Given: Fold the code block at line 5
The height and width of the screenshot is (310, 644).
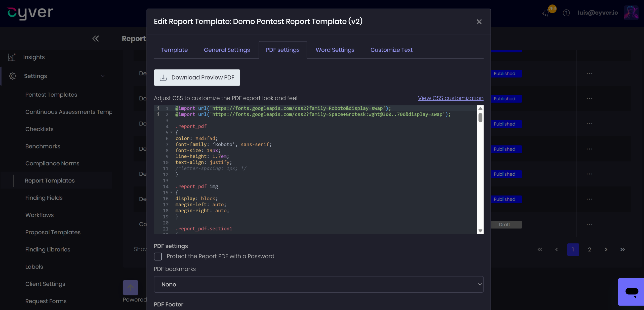Looking at the screenshot, I should 172,132.
